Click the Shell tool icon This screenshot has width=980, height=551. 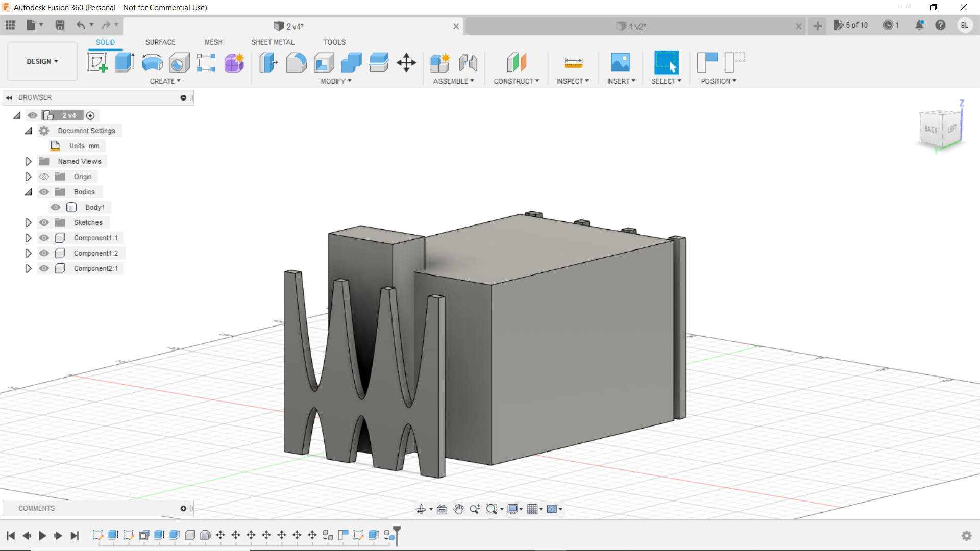point(324,62)
